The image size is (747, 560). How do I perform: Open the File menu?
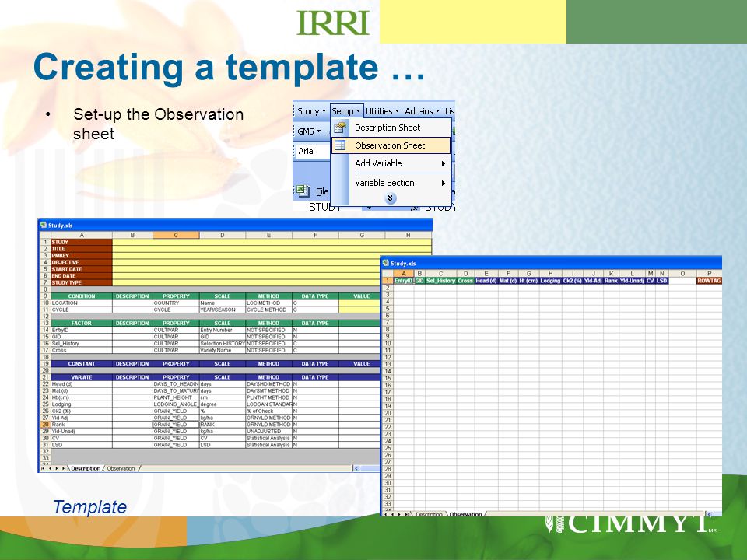pyautogui.click(x=322, y=191)
